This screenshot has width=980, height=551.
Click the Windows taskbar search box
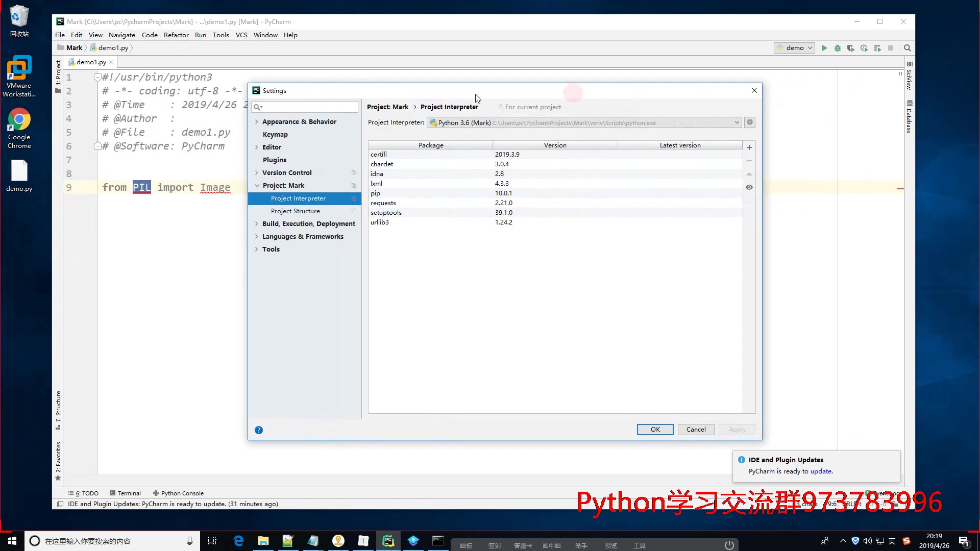[111, 541]
